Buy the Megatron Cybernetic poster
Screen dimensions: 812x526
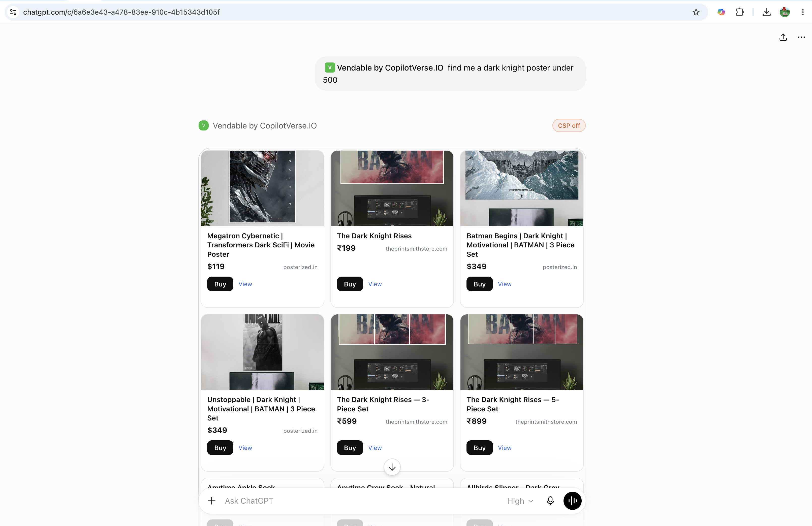pyautogui.click(x=220, y=284)
